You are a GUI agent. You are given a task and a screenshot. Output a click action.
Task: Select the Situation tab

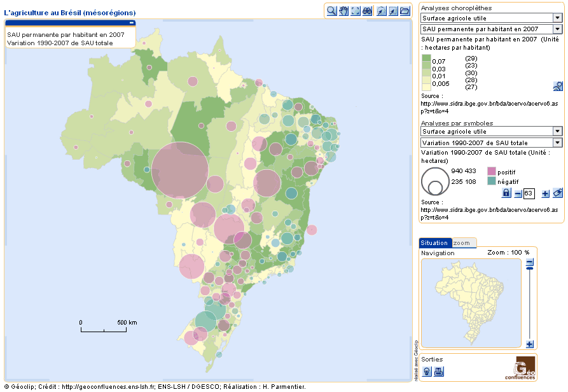pyautogui.click(x=433, y=242)
